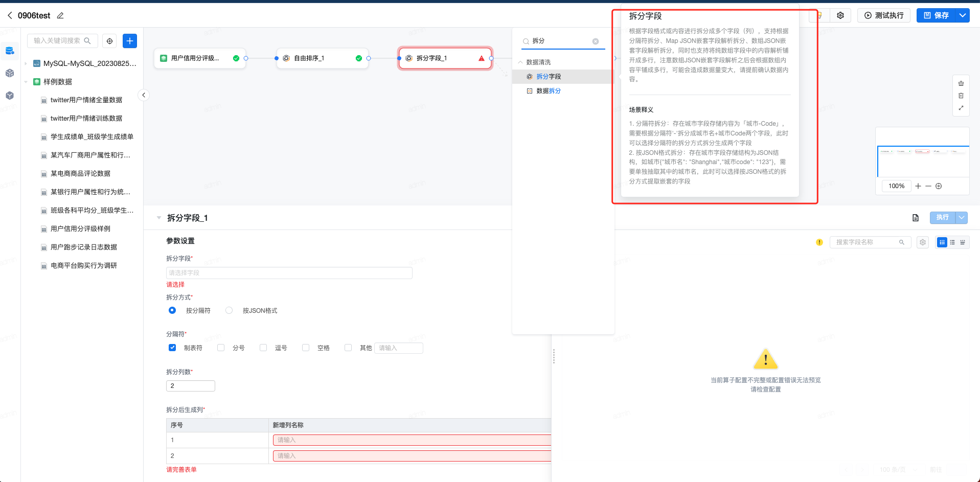Select 拆分字段 operator in the list
The width and height of the screenshot is (980, 482).
click(562, 77)
